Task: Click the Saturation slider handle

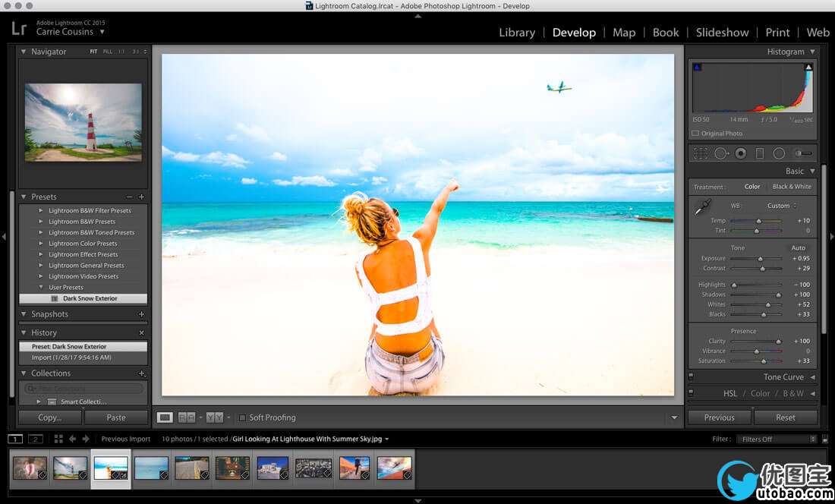Action: click(x=764, y=361)
